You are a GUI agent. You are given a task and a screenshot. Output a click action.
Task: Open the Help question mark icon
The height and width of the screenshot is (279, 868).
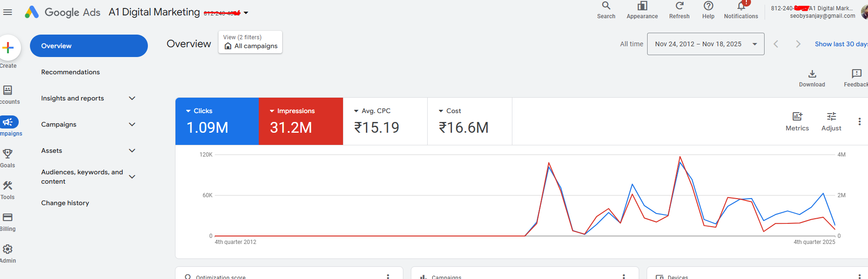click(708, 6)
